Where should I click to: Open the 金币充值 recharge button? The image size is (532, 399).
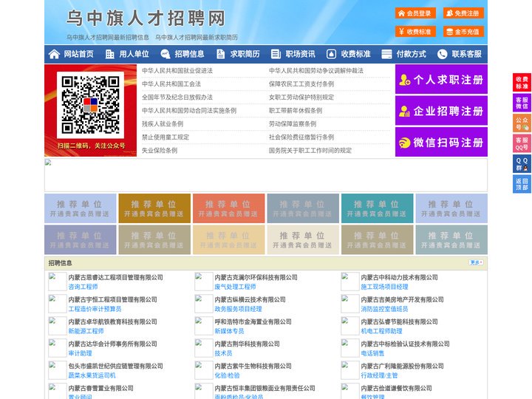click(x=463, y=32)
